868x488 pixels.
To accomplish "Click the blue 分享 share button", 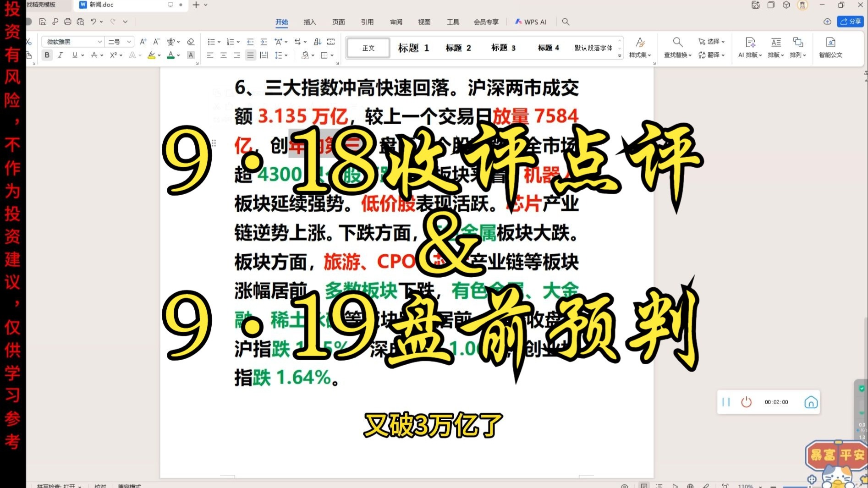I will [851, 22].
